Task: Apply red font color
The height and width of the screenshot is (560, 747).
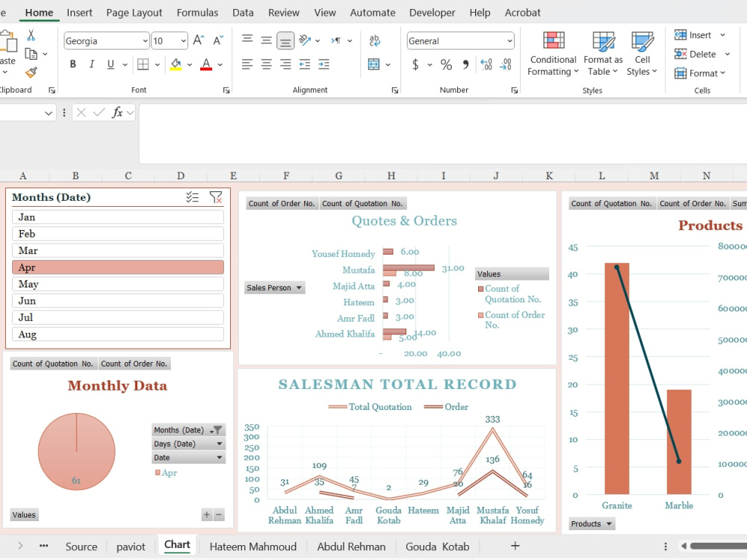Action: click(206, 63)
